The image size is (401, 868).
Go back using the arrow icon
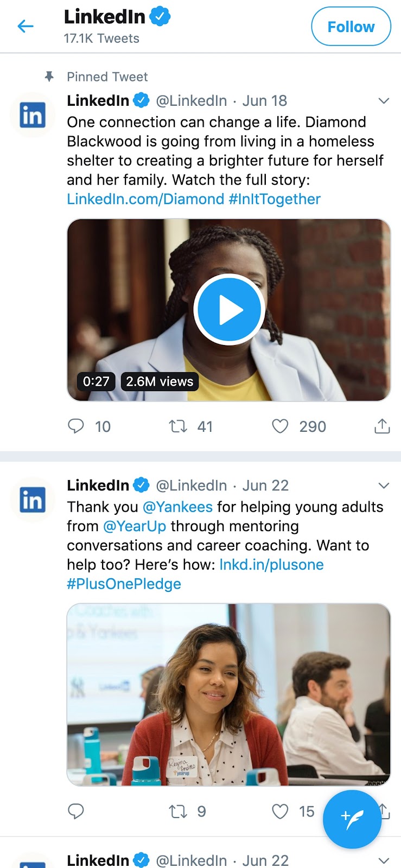tap(26, 26)
